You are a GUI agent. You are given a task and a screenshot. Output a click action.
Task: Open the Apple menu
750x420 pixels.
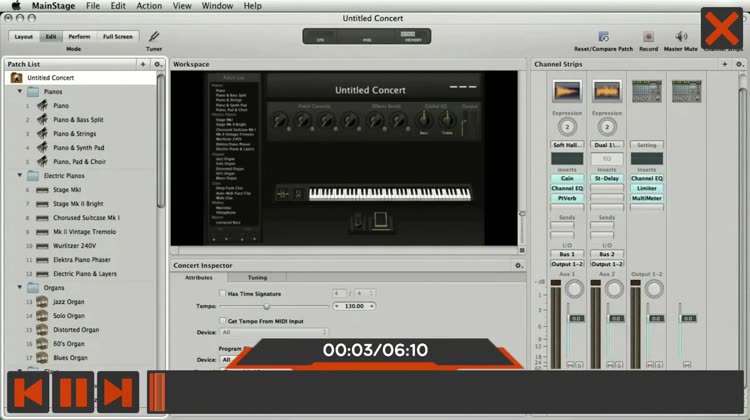(x=16, y=6)
